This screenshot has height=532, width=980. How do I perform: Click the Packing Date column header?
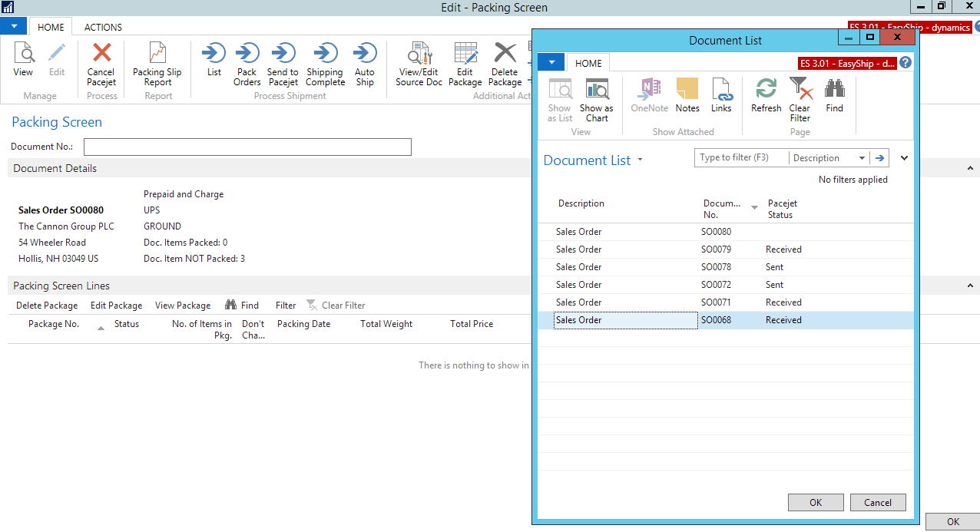pos(303,324)
